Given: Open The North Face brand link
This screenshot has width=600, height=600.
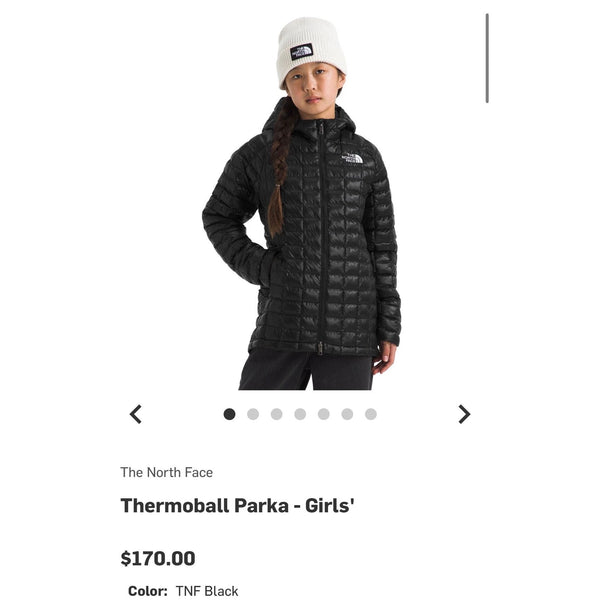Looking at the screenshot, I should (x=166, y=472).
